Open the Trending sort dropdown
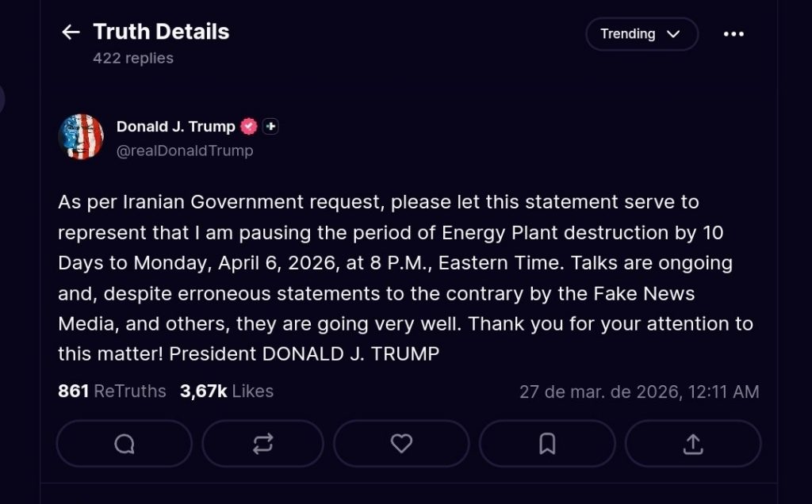The width and height of the screenshot is (812, 504). click(x=641, y=34)
